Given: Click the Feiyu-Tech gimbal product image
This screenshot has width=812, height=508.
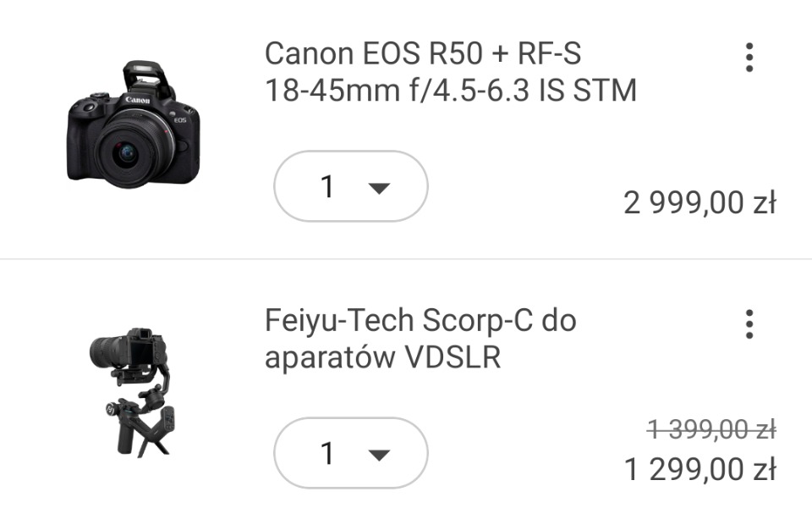Looking at the screenshot, I should [134, 391].
